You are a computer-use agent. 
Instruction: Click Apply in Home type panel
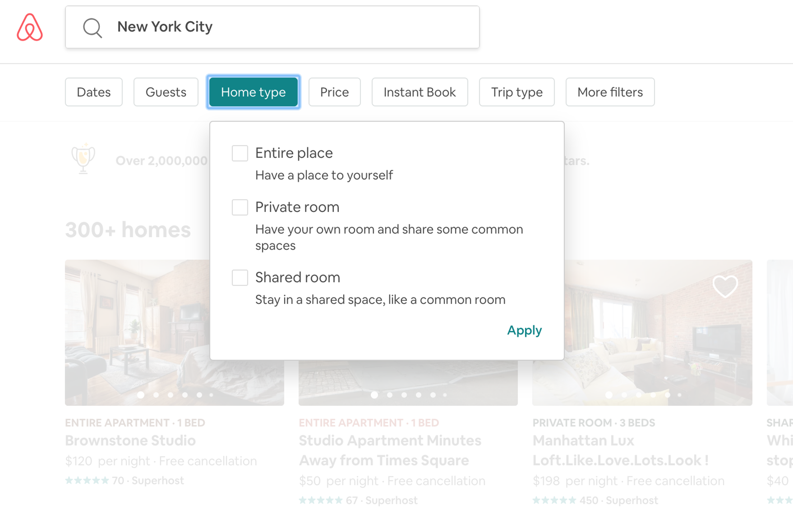524,330
